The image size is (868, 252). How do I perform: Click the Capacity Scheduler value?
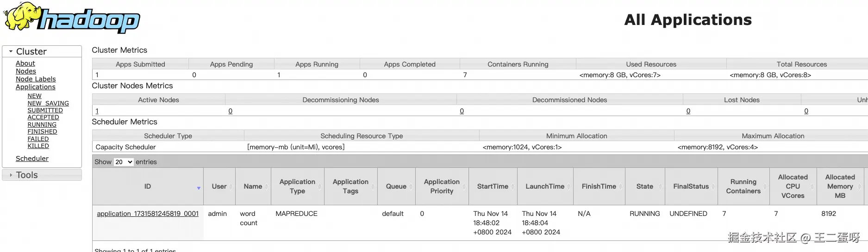pos(126,147)
